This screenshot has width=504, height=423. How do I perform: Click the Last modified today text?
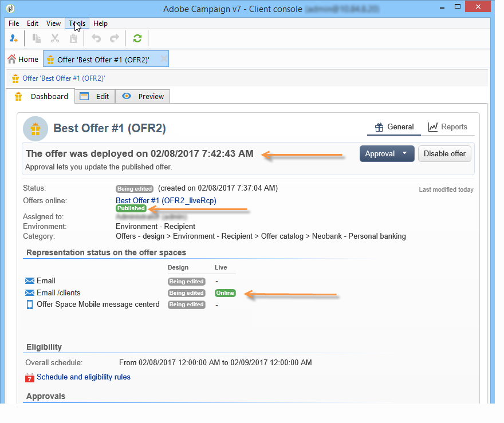pos(446,190)
